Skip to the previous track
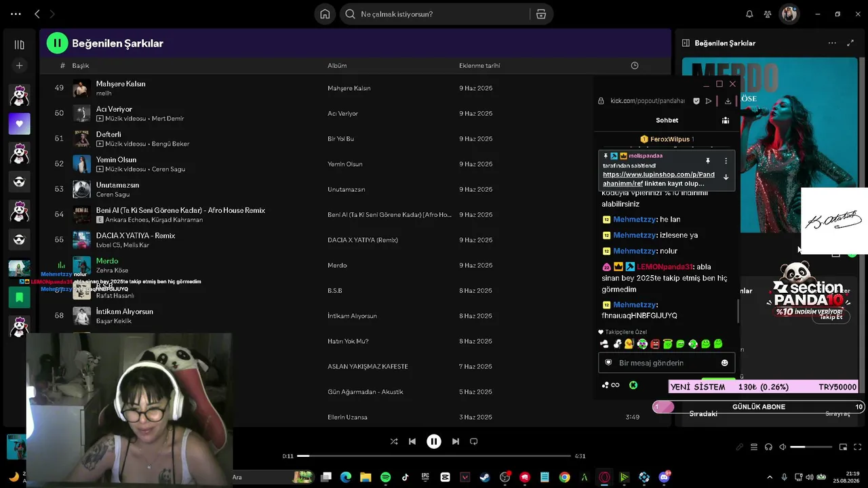 point(412,441)
